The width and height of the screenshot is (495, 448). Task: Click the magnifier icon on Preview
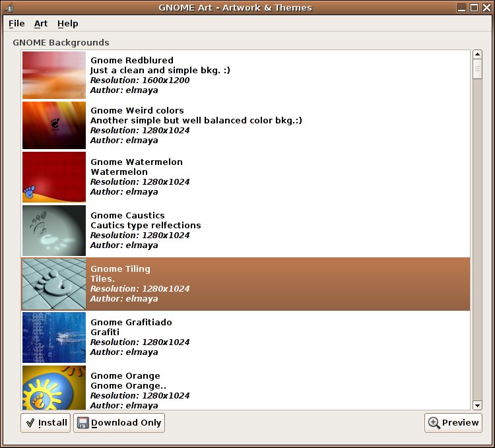coord(434,423)
